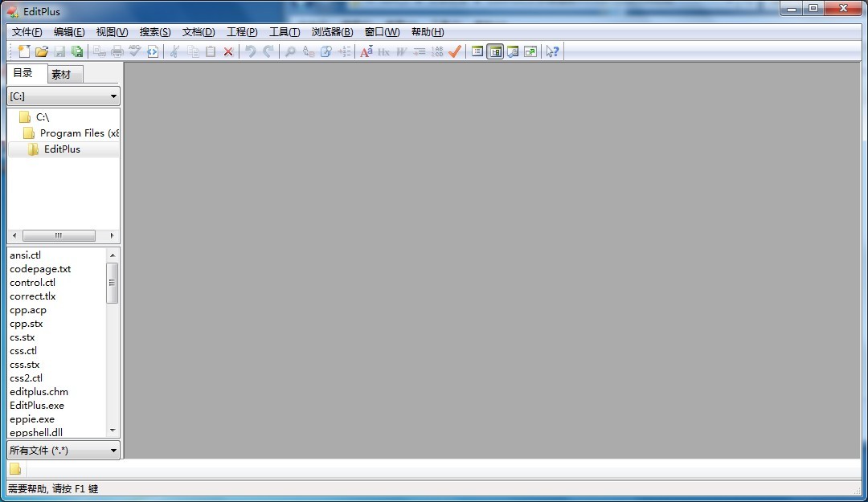
Task: Toggle the directory window toolbar button
Action: 495,51
